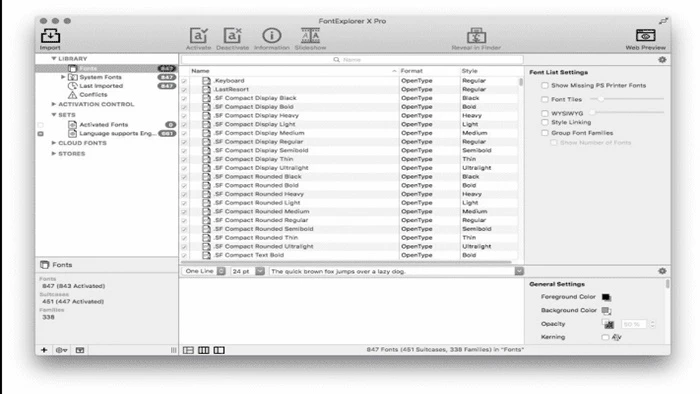The image size is (700, 394).
Task: Switch to the first list layout icon
Action: 188,350
